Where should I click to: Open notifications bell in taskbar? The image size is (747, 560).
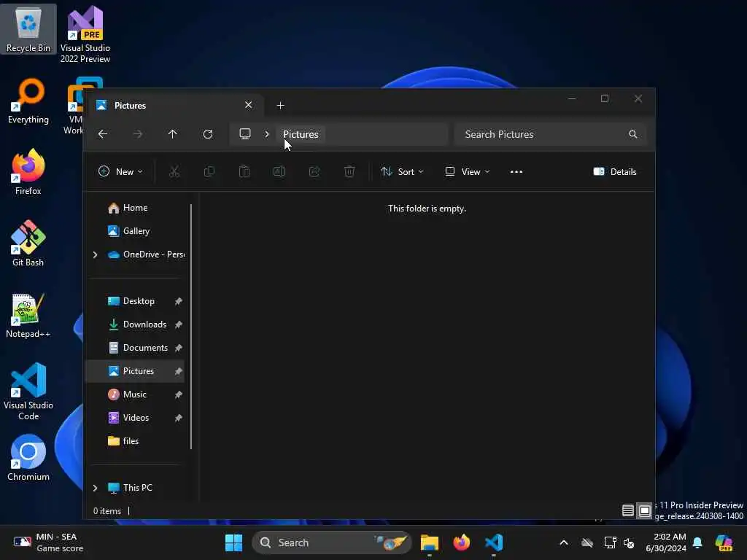click(x=697, y=542)
